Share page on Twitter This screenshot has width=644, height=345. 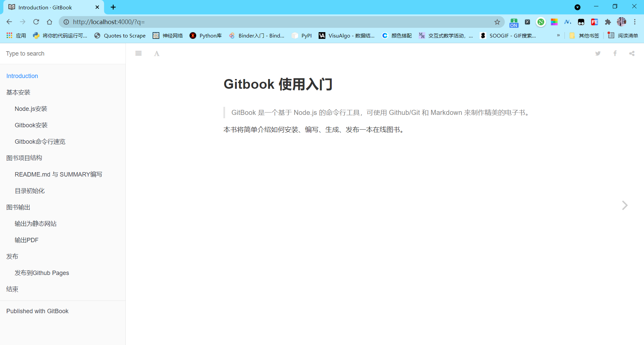tap(598, 54)
